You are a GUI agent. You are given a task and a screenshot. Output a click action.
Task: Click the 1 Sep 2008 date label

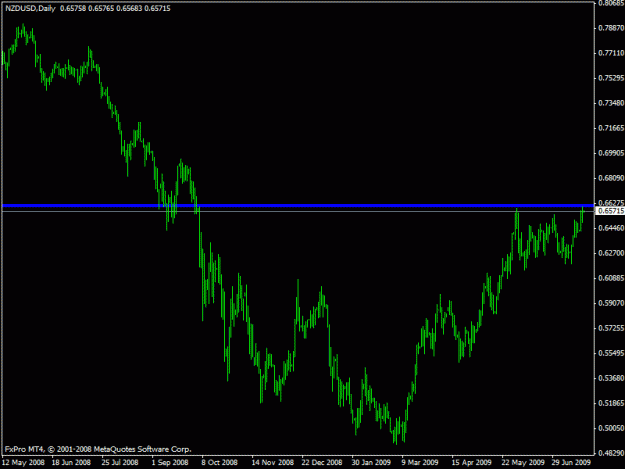point(170,463)
